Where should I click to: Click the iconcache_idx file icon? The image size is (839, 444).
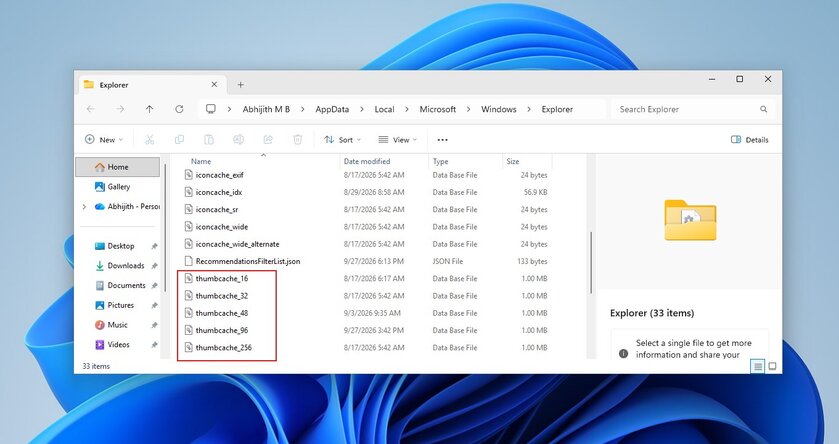(188, 192)
